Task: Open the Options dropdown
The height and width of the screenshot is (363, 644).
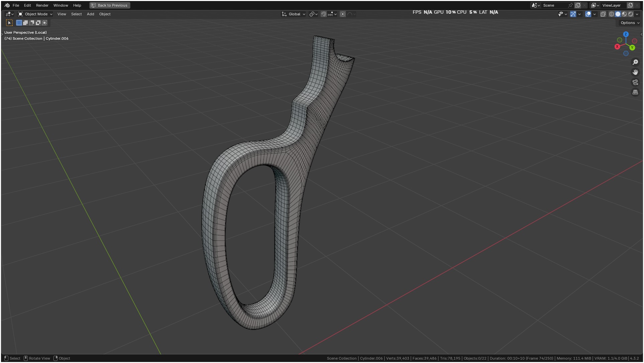Action: pos(629,23)
